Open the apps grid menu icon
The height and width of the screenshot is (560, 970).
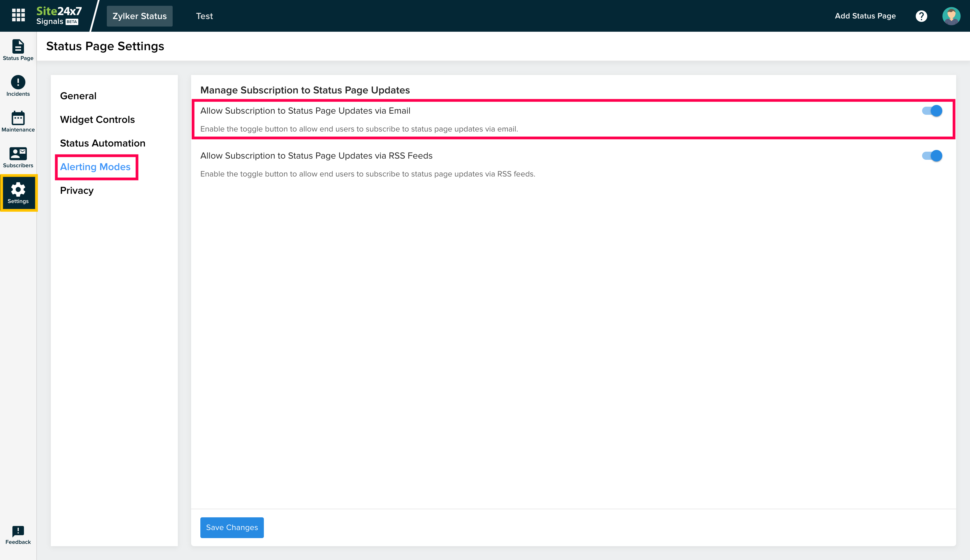pyautogui.click(x=18, y=15)
